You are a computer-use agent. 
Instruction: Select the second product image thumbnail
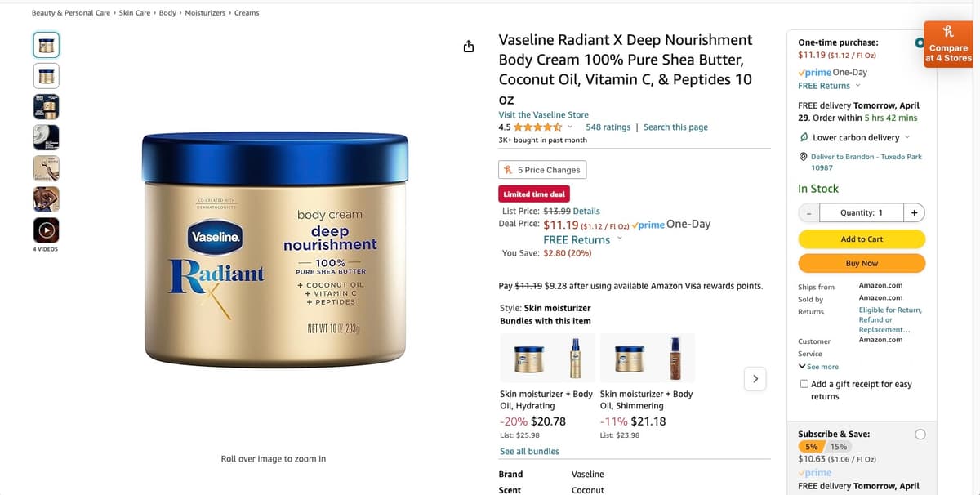46,76
